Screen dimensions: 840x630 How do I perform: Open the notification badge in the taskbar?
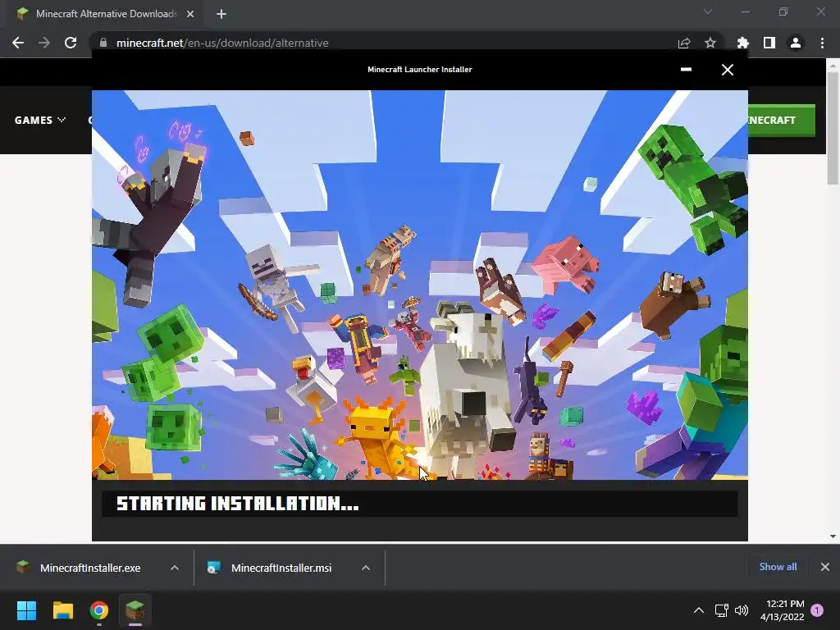(x=817, y=610)
